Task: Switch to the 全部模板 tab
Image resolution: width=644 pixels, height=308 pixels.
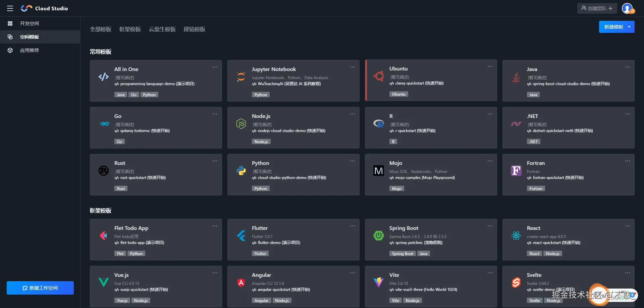Action: point(101,29)
